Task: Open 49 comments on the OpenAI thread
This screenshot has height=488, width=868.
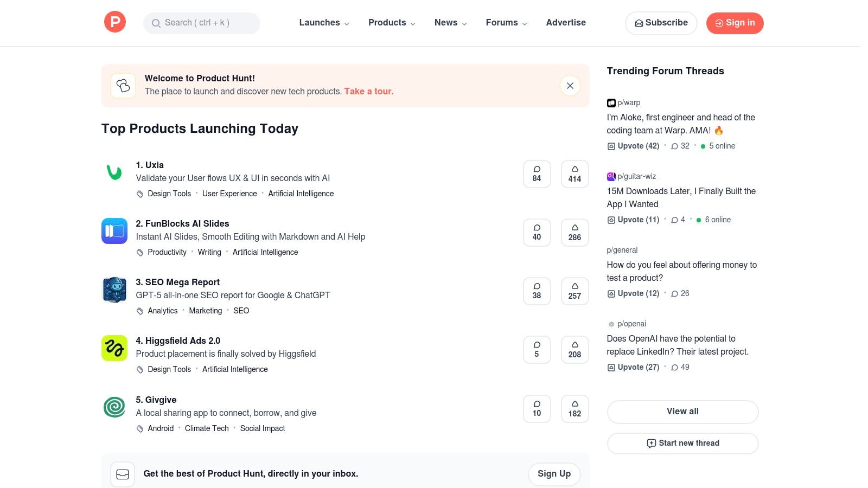Action: click(680, 367)
